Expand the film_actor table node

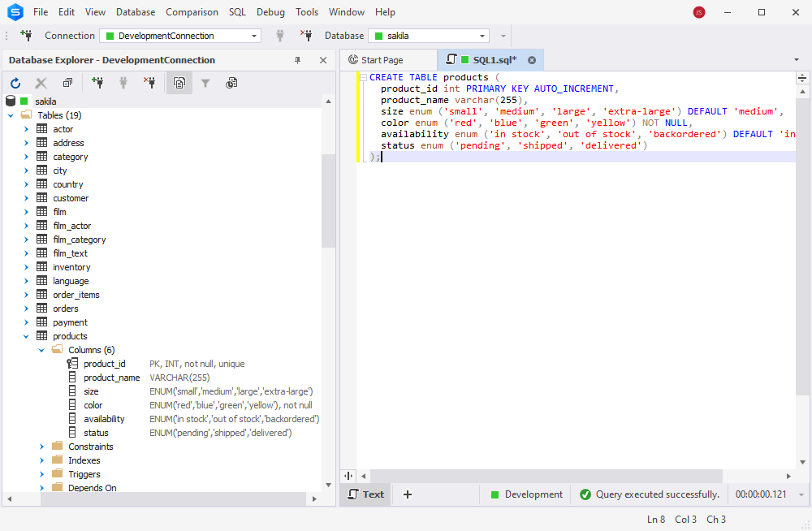27,226
